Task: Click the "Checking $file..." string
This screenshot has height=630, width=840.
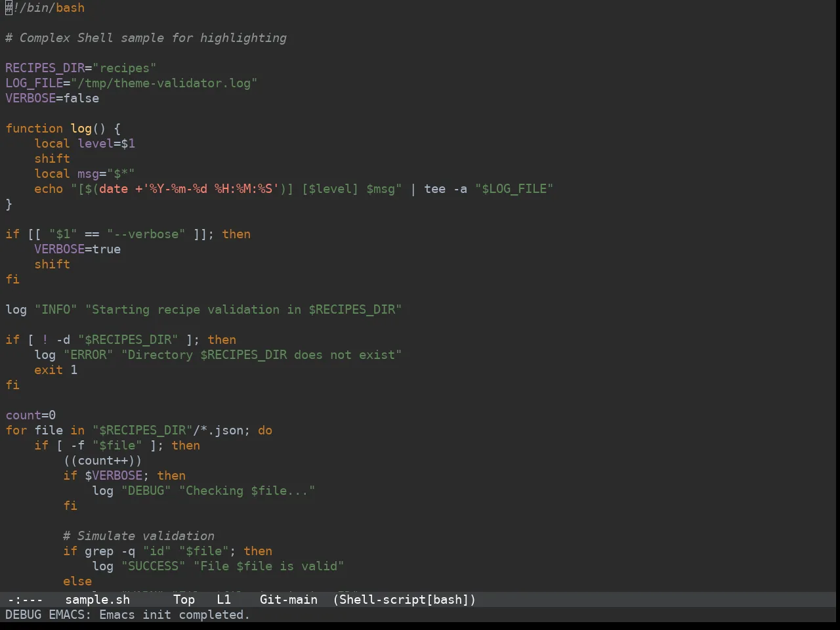Action: point(247,491)
